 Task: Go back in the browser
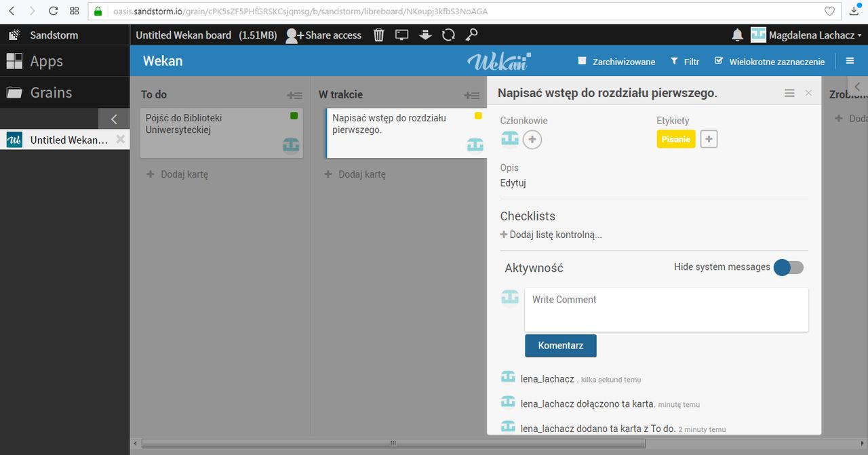click(x=12, y=11)
